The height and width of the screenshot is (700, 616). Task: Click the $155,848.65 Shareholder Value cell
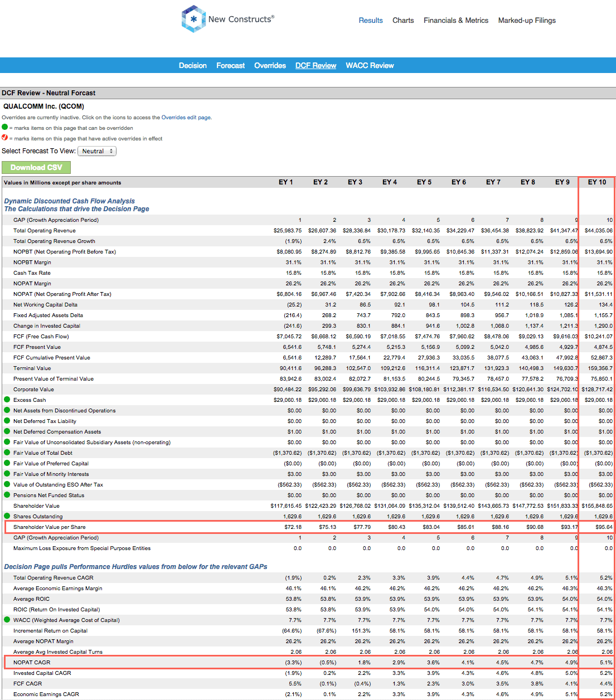(597, 506)
